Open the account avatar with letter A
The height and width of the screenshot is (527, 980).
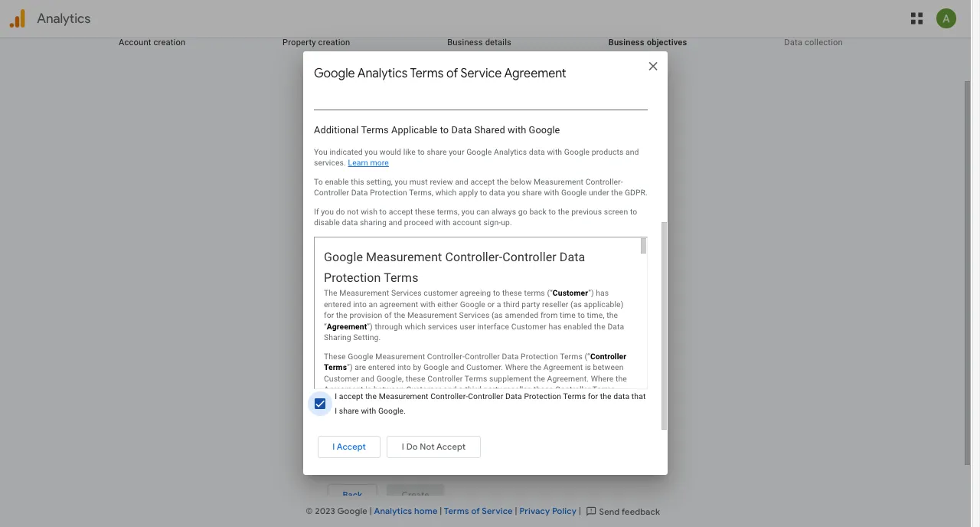tap(946, 18)
